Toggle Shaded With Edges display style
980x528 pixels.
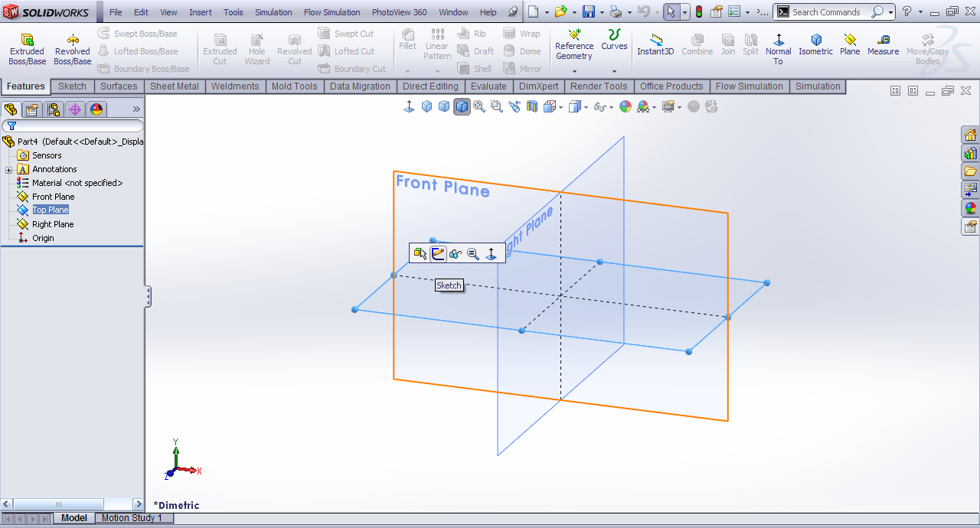tap(462, 106)
